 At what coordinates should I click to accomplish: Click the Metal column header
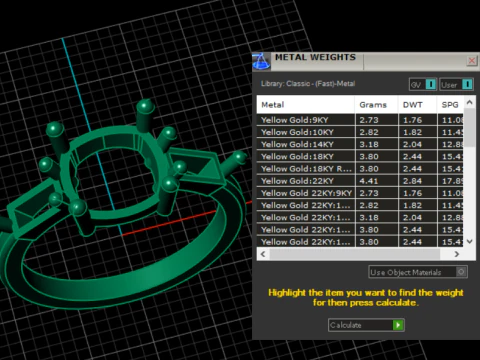click(x=305, y=105)
